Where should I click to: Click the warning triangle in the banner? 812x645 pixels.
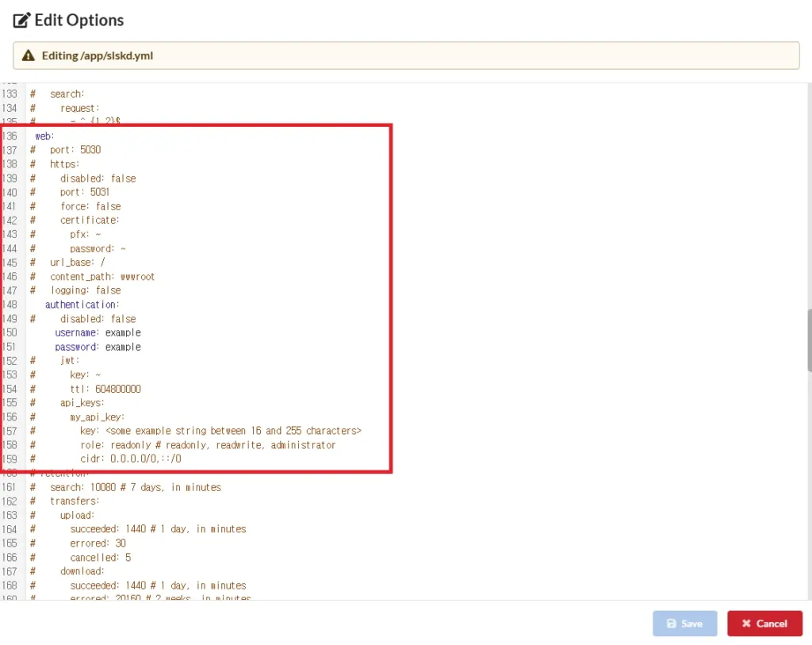click(30, 56)
